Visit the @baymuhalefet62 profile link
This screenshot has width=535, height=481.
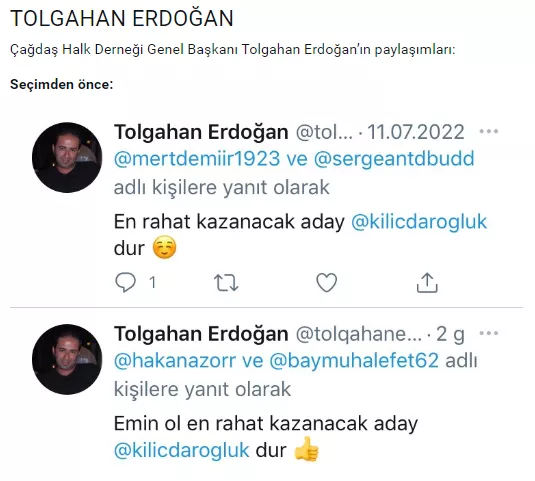pos(354,361)
